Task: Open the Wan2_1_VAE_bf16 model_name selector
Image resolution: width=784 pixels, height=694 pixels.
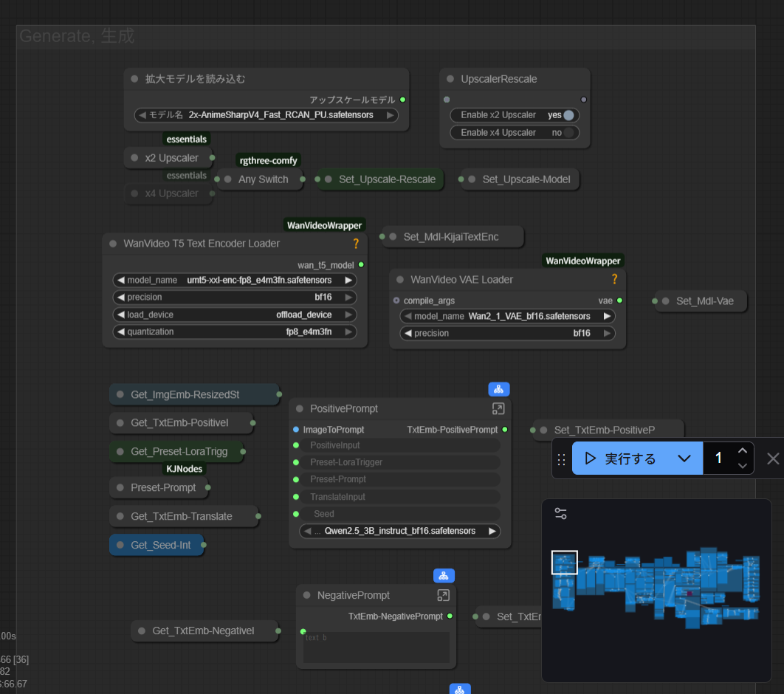Action: click(506, 316)
